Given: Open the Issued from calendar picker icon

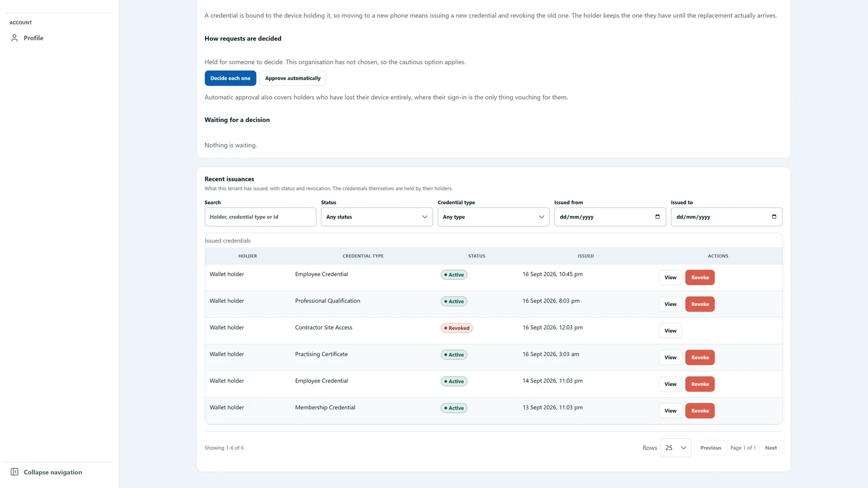Looking at the screenshot, I should [x=658, y=217].
